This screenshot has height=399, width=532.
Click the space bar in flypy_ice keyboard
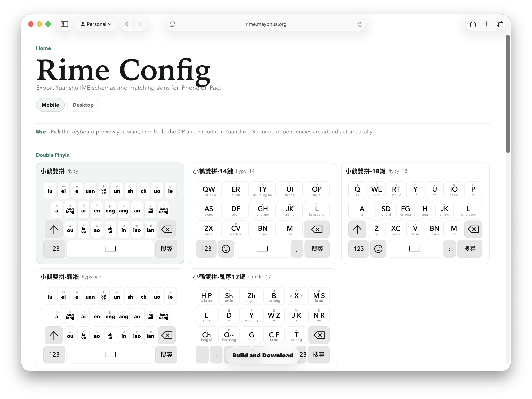tap(110, 355)
